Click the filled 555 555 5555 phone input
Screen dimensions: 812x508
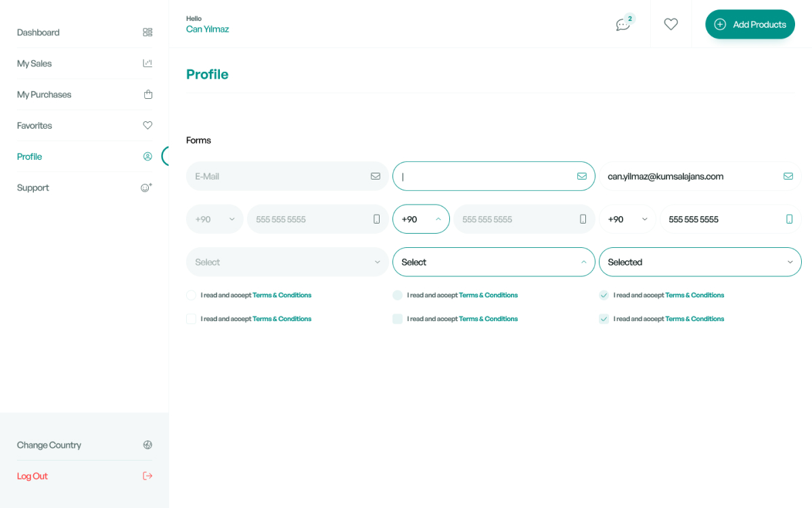(731, 219)
